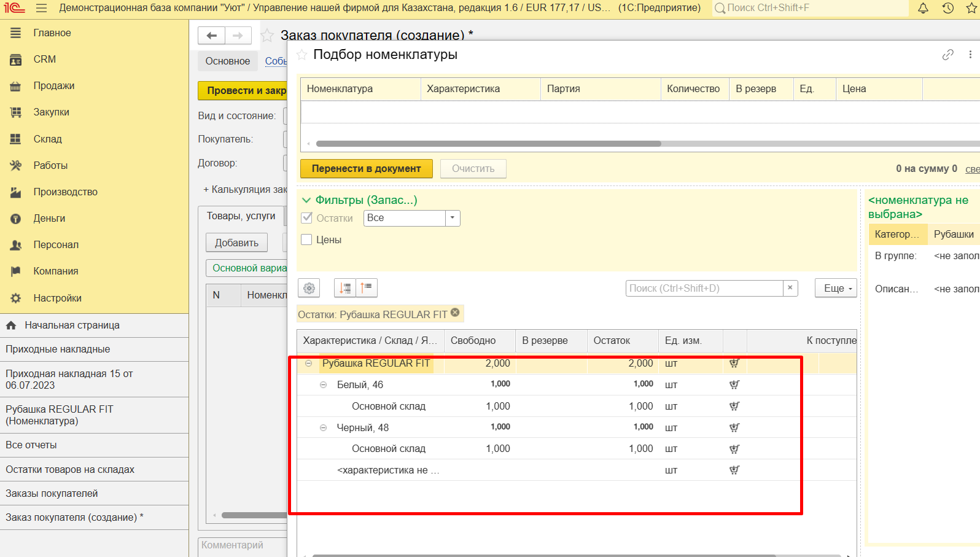Collapse the Фильтры section
Screen dimensions: 980x557
306,200
